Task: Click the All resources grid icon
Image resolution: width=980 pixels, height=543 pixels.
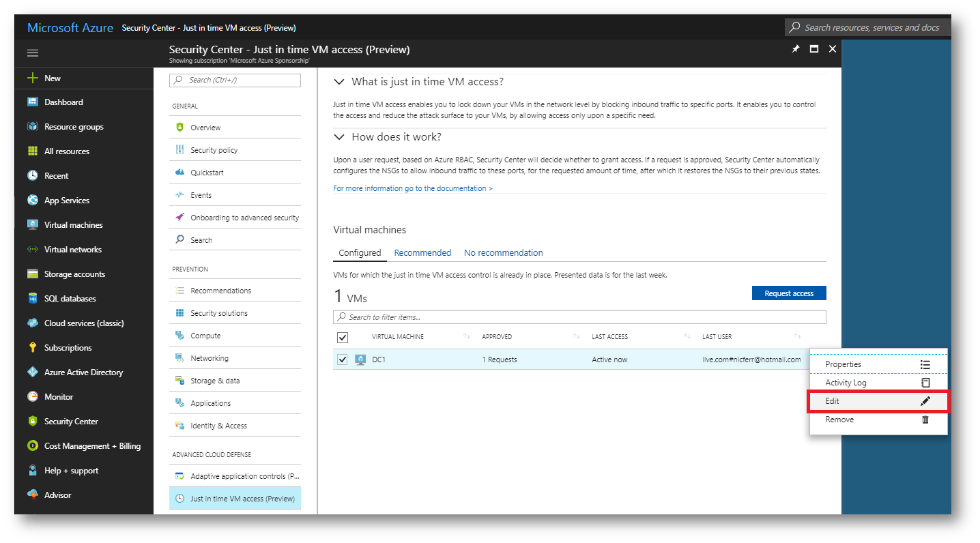Action: coord(32,151)
